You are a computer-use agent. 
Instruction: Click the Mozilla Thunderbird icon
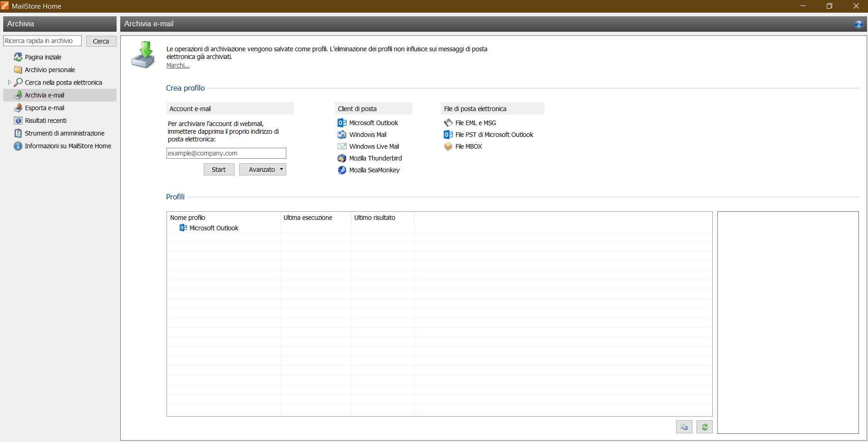(x=342, y=158)
